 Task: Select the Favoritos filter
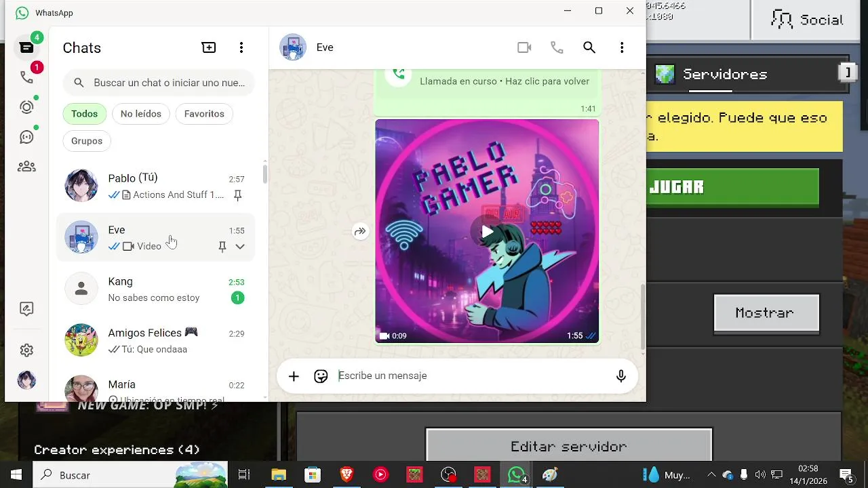coord(204,114)
